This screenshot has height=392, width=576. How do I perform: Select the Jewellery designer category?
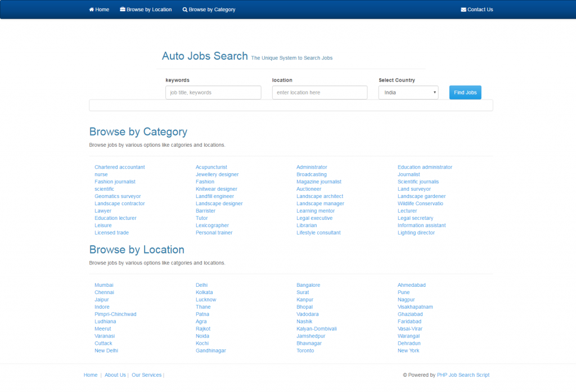click(217, 174)
